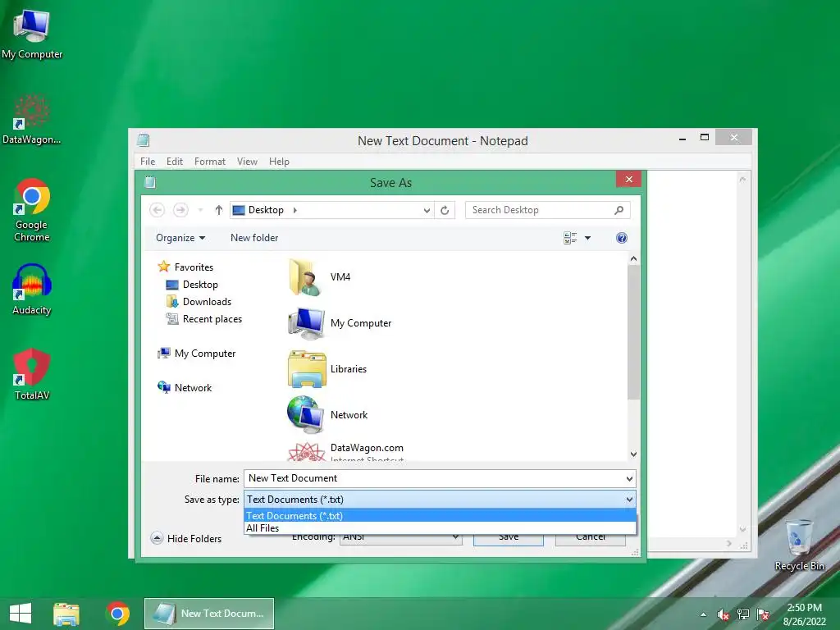The width and height of the screenshot is (840, 630).
Task: Open the Notepad File menu
Action: [x=148, y=162]
